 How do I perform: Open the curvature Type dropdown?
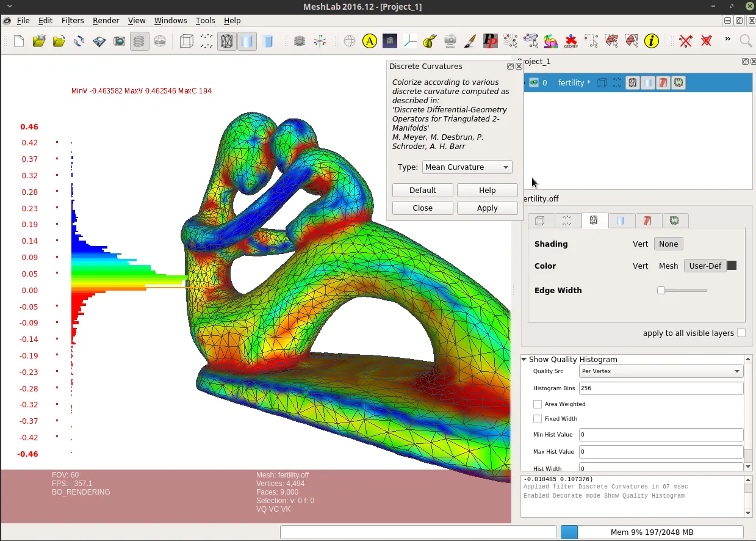point(467,167)
